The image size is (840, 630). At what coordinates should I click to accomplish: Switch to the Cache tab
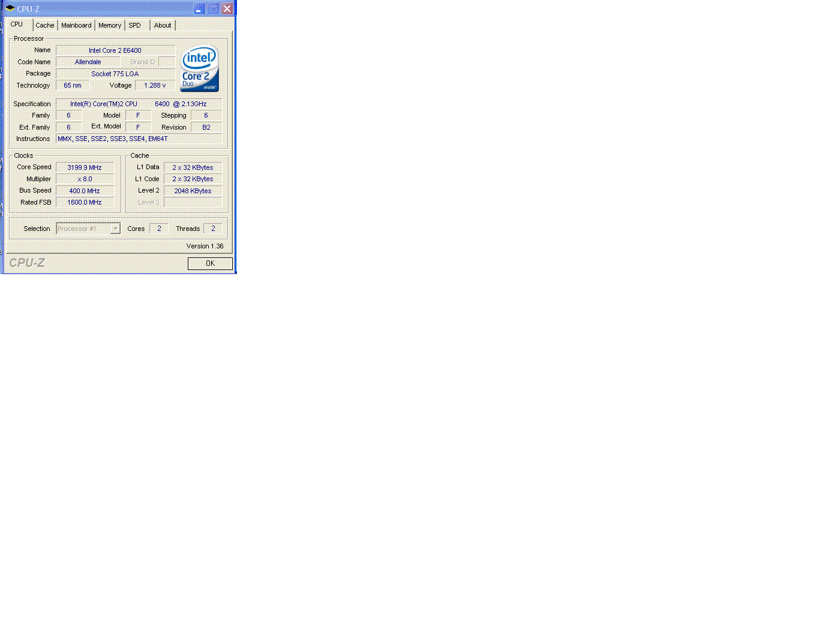pos(45,25)
